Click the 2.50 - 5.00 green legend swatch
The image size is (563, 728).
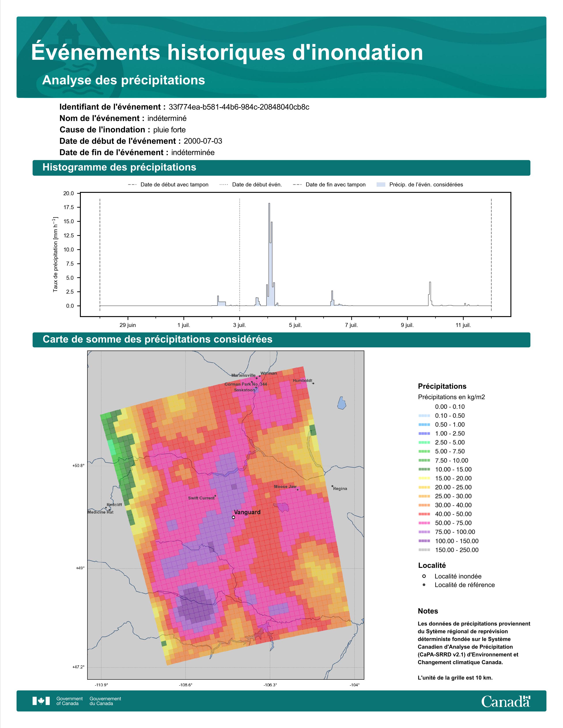click(x=424, y=442)
